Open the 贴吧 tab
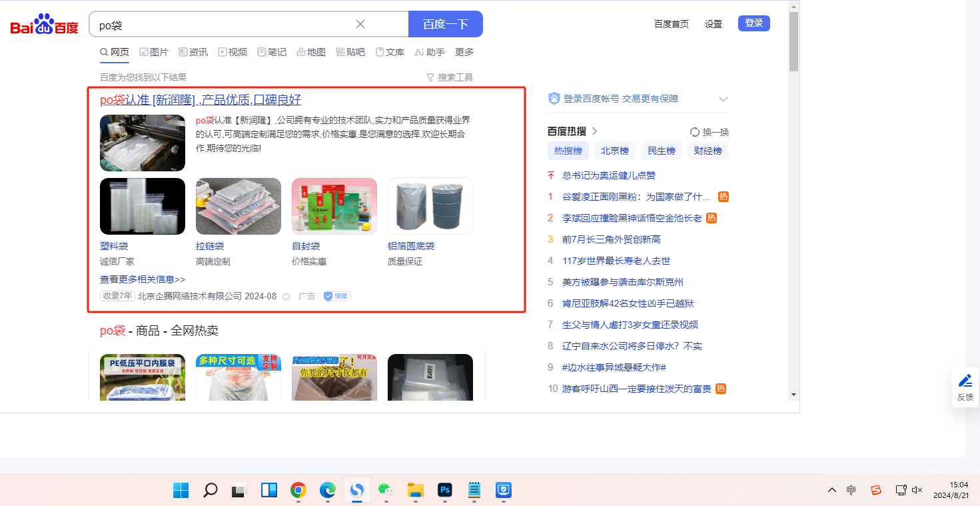980x506 pixels. point(350,52)
